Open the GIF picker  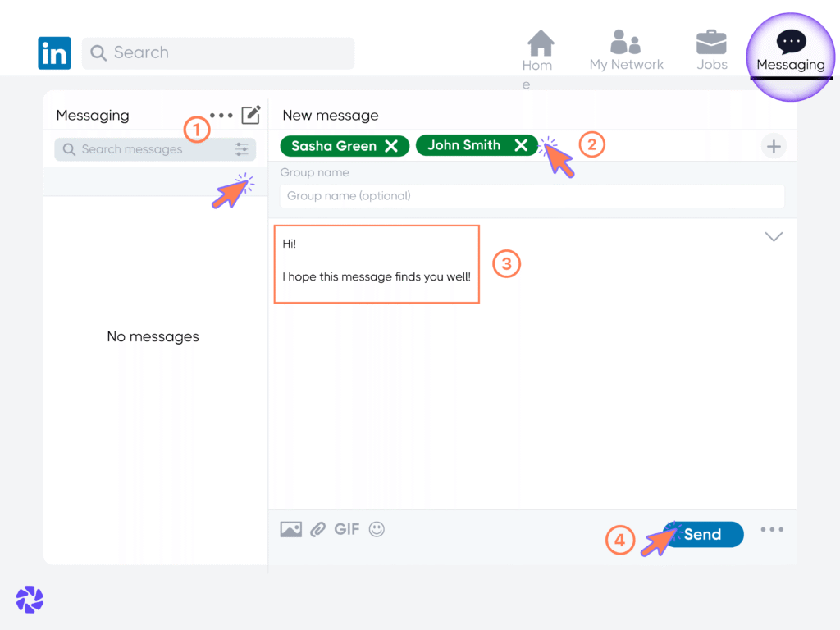click(346, 529)
